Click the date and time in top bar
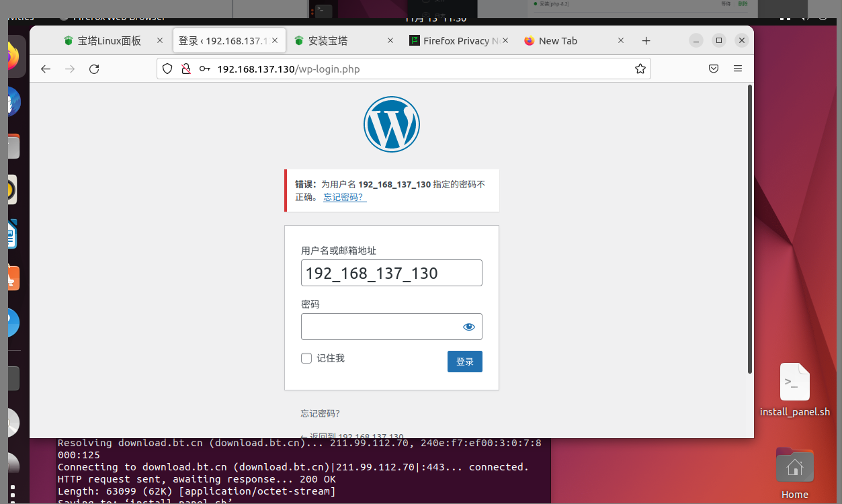Screen dimensions: 842x504 [x=435, y=19]
